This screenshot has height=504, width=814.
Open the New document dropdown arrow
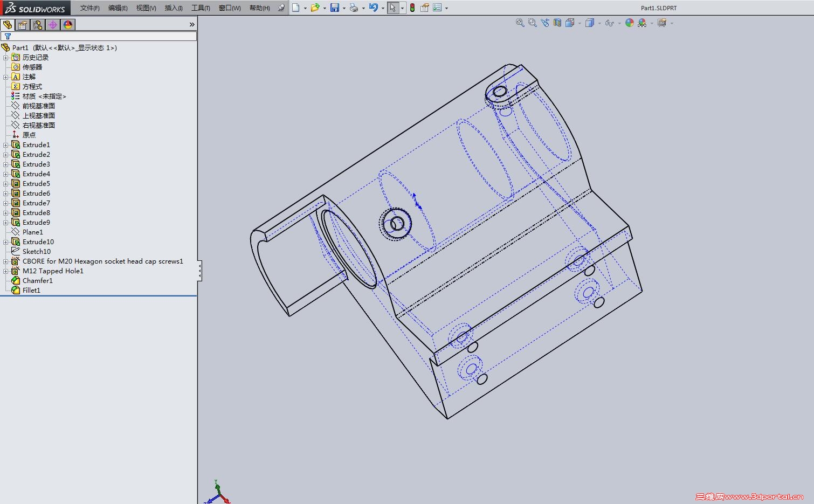pos(305,8)
